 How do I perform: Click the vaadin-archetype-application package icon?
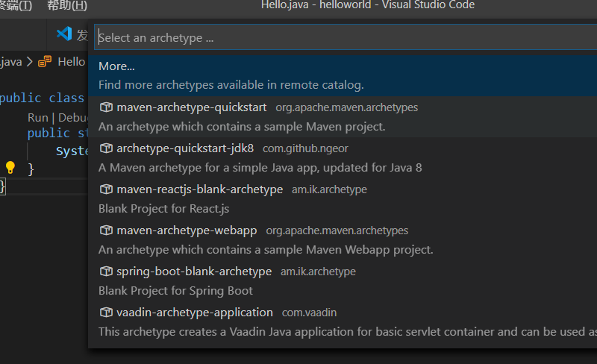[x=105, y=313]
